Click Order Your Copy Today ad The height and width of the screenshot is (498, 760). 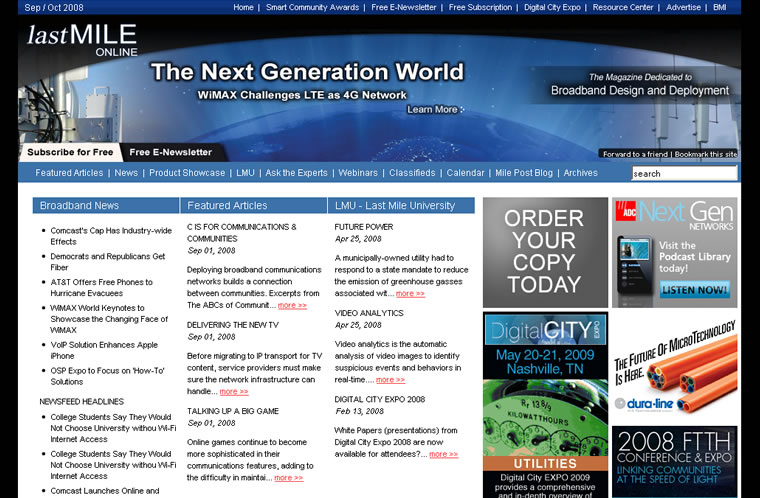(545, 252)
